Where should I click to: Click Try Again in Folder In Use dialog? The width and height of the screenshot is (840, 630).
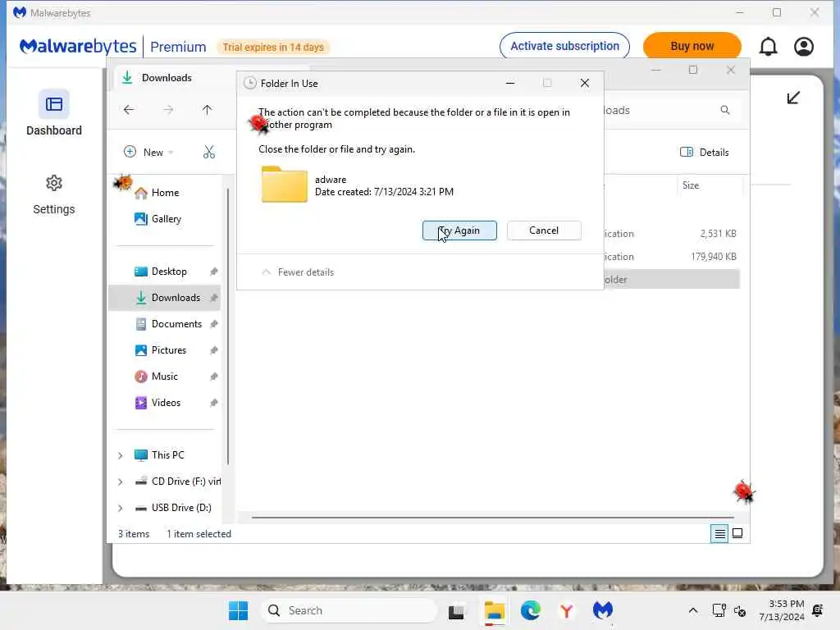pos(459,231)
